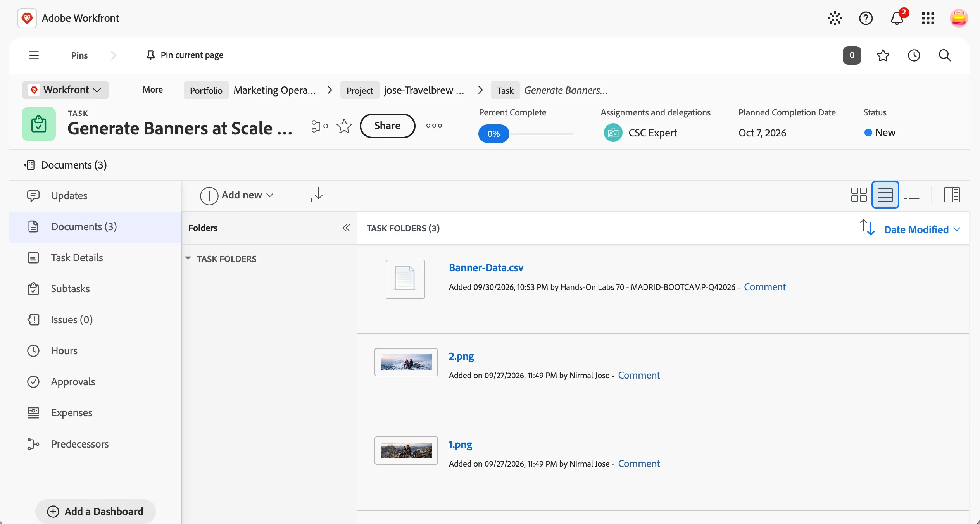This screenshot has width=980, height=524.
Task: Collapse the Folders panel with double chevron
Action: click(346, 228)
